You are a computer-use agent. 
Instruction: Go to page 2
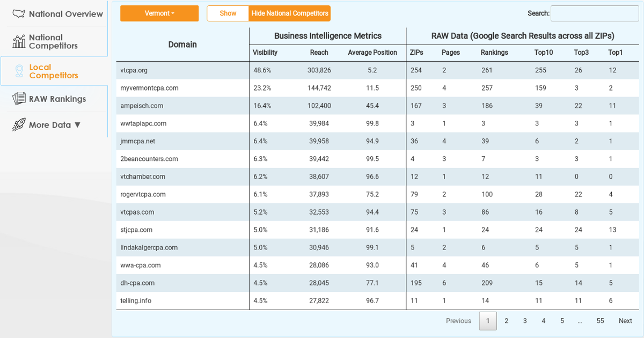click(x=506, y=321)
